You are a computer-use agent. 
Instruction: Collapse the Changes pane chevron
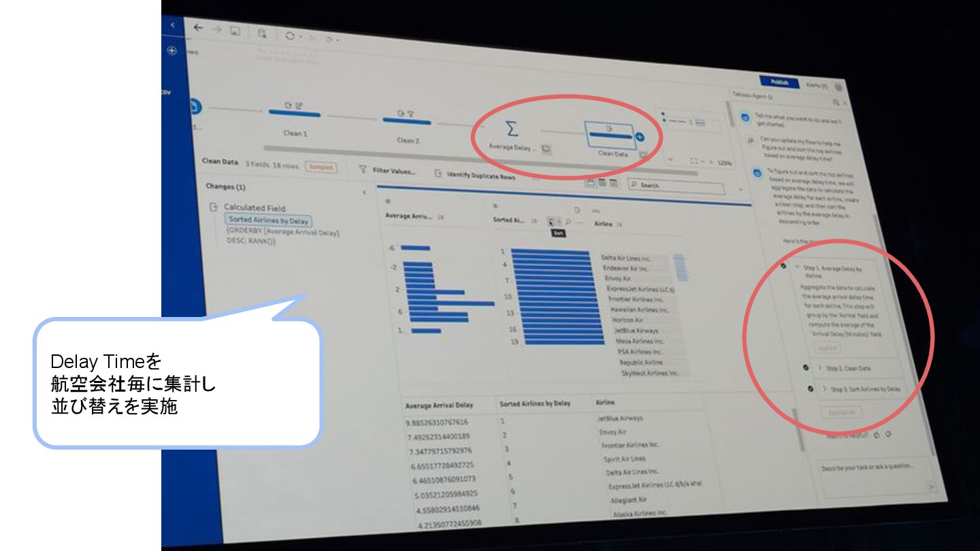[364, 193]
